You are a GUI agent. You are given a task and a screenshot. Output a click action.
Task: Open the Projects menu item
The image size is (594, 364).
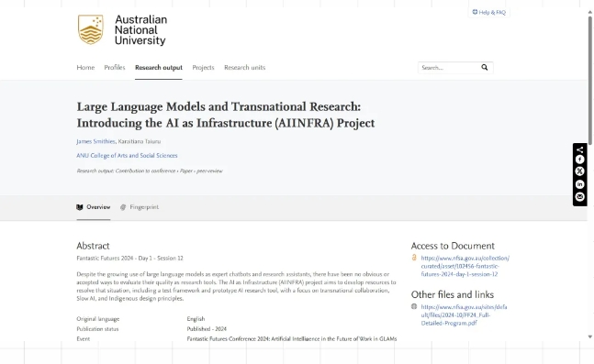pyautogui.click(x=203, y=67)
